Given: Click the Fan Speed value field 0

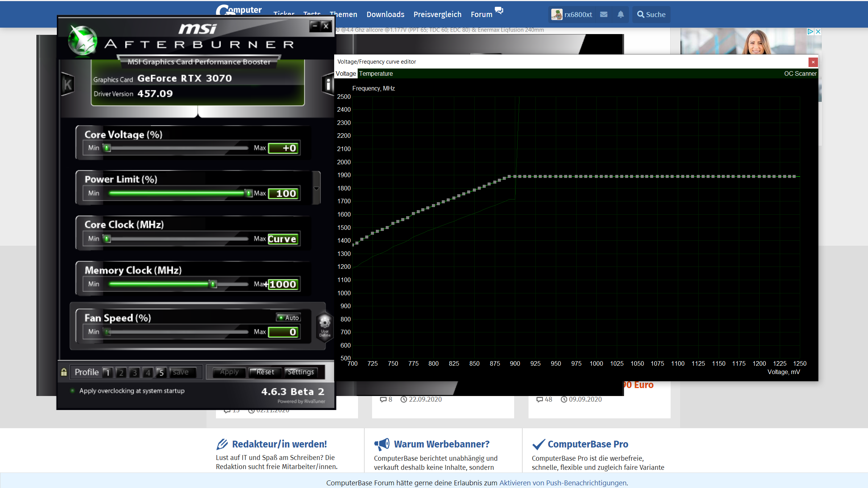Looking at the screenshot, I should 284,332.
